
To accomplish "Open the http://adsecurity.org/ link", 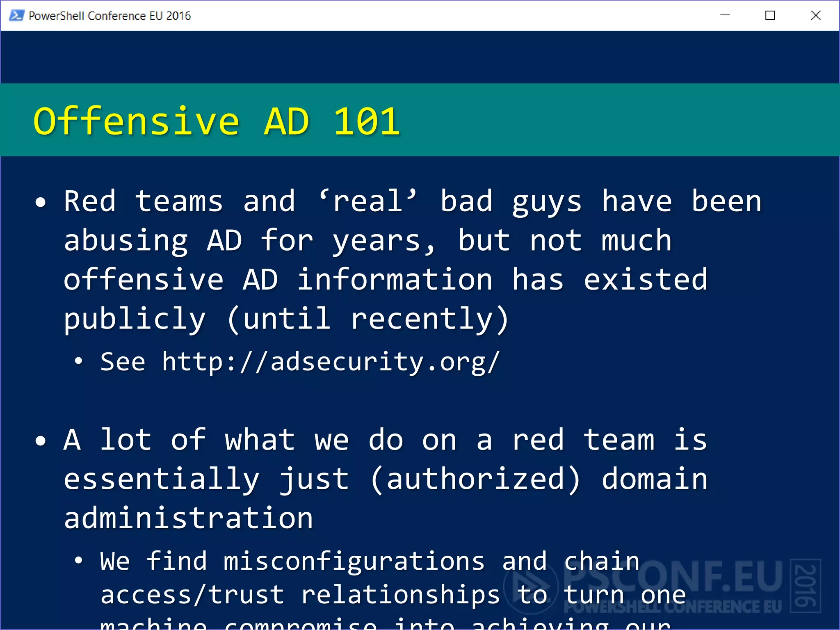I will tap(331, 362).
